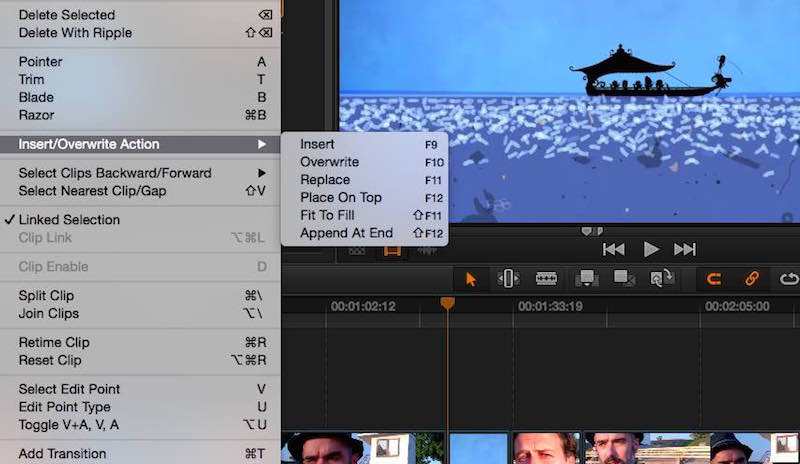Select the Trim edit tool icon

point(508,279)
